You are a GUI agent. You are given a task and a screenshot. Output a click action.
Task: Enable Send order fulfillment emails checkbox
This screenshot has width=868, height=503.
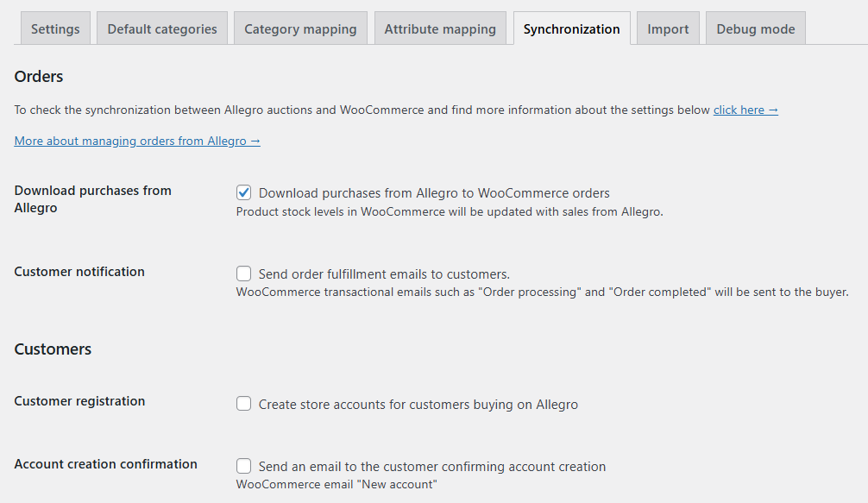coord(243,274)
